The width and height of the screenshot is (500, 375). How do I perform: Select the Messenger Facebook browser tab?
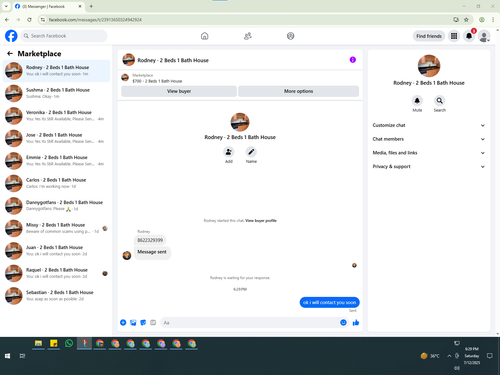(x=48, y=6)
